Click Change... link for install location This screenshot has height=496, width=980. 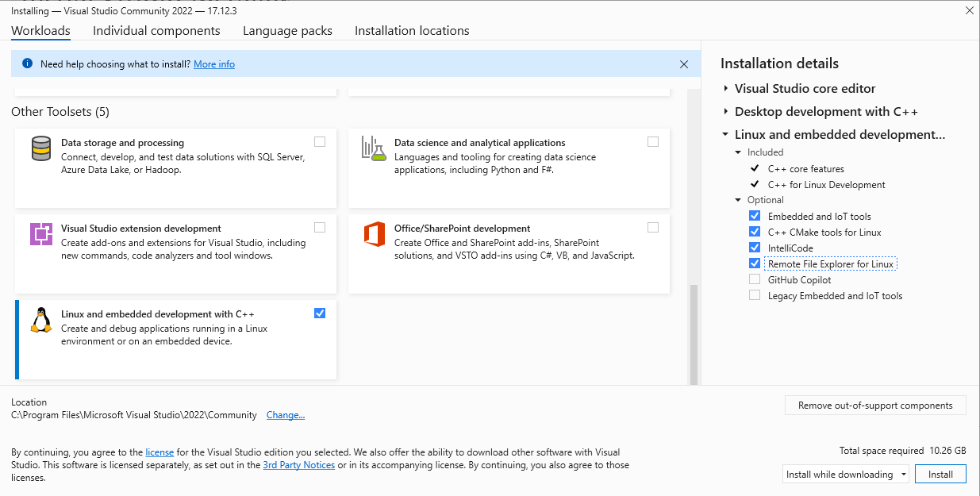(x=285, y=415)
